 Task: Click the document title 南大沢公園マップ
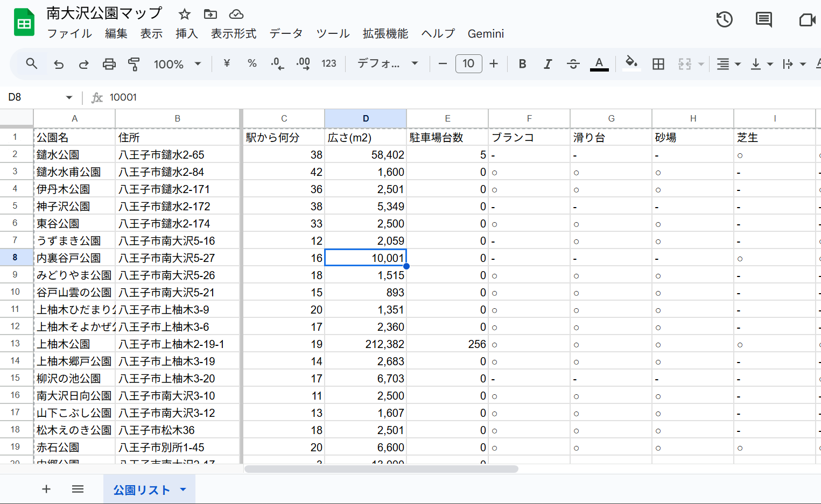(x=104, y=13)
